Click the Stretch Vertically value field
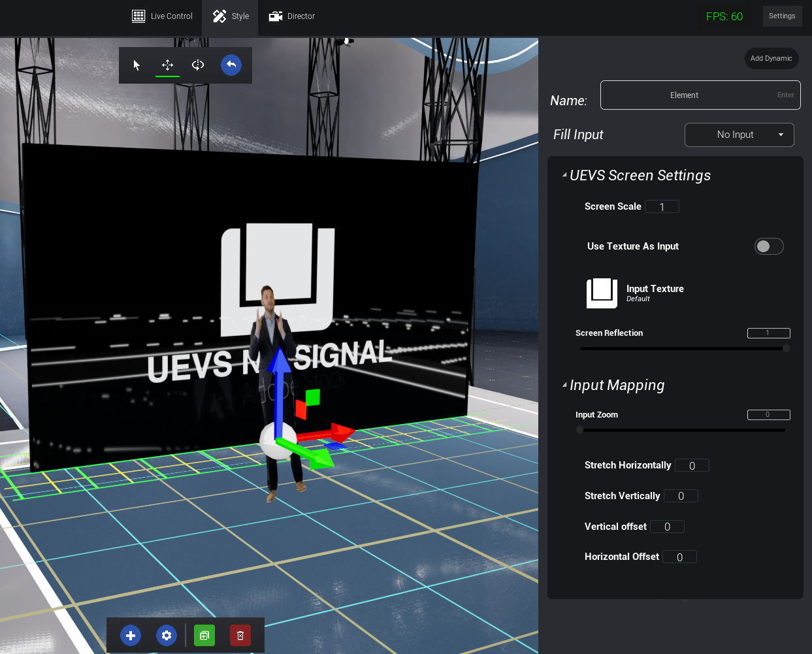Image resolution: width=812 pixels, height=654 pixels. [x=681, y=496]
